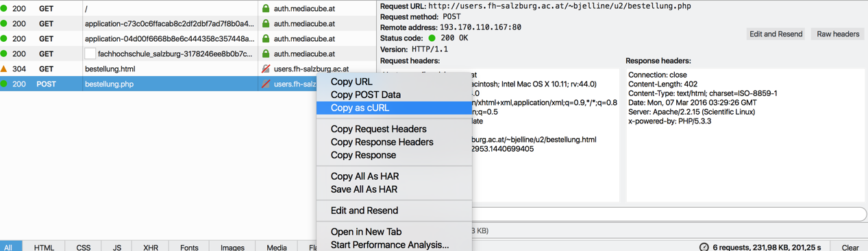Viewport: 868px width, 251px height.
Task: Click lock icon on fachhochschule_salzburg row
Action: (266, 53)
